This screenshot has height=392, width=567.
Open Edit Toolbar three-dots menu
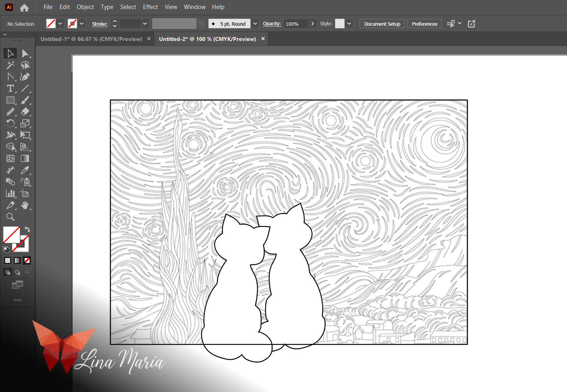tap(18, 300)
